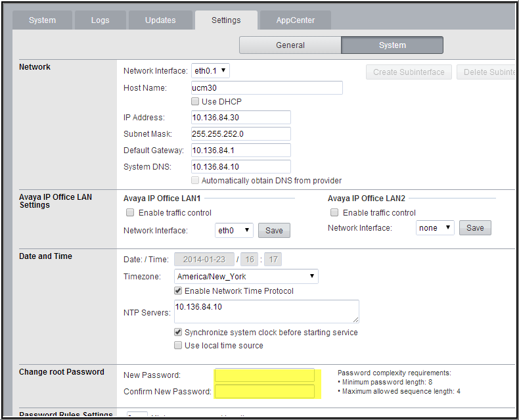
Task: Click the Host Name field
Action: tap(267, 88)
